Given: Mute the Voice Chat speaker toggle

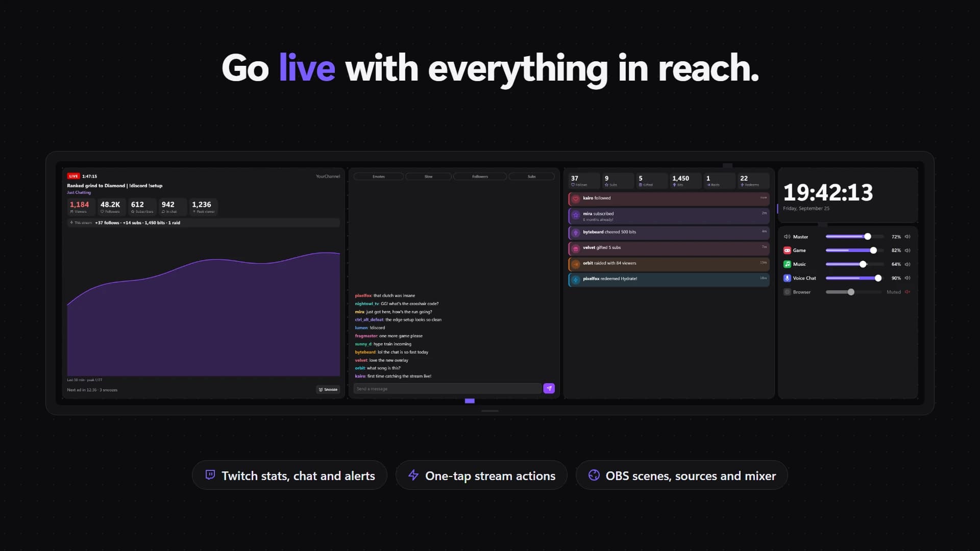Looking at the screenshot, I should [x=908, y=278].
